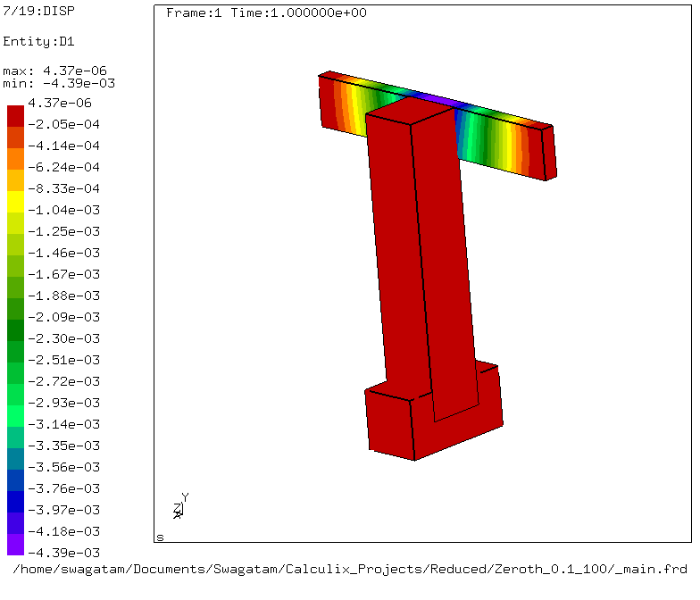Click the orange legend swatch by -6.24e-04

coord(16,159)
